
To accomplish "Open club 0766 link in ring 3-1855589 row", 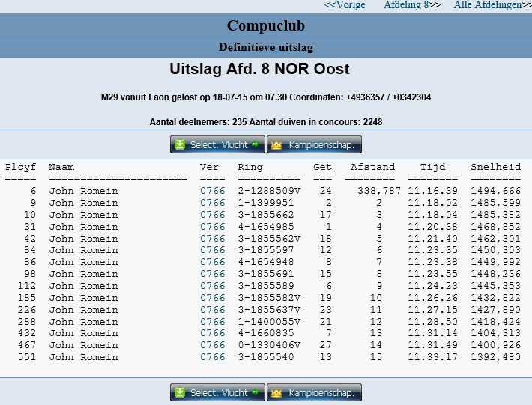I will tap(212, 286).
